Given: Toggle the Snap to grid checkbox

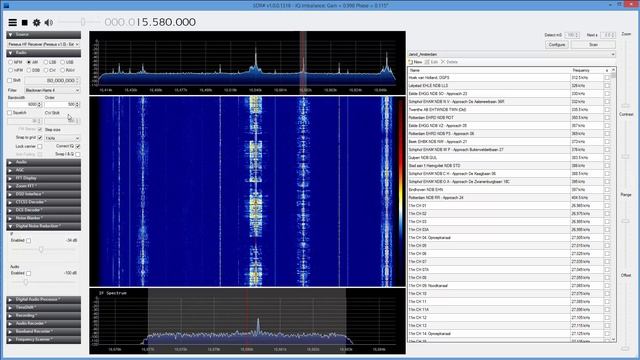Looking at the screenshot, I should [40, 138].
